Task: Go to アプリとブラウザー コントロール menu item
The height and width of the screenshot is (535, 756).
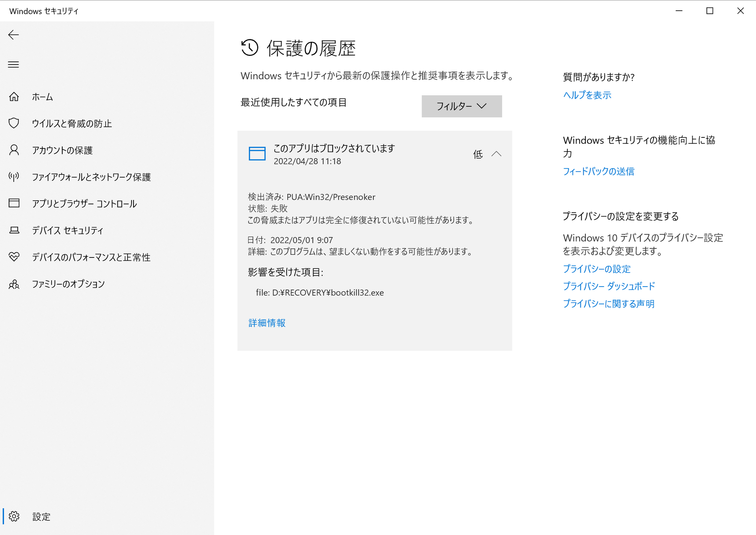Action: [x=84, y=204]
